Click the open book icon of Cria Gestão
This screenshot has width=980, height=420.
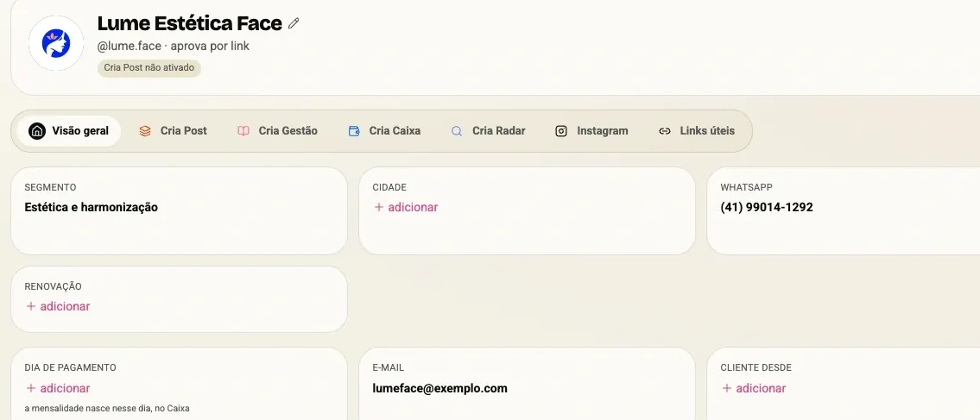[243, 131]
